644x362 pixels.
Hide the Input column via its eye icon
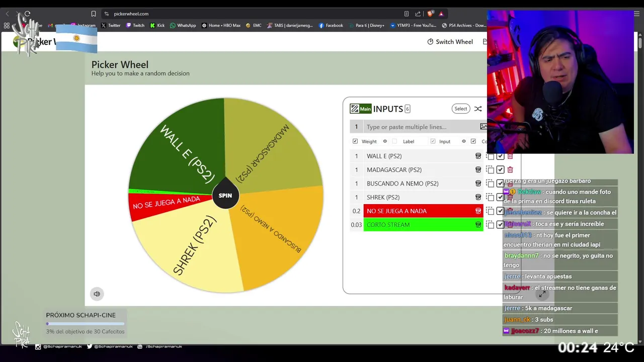point(464,141)
